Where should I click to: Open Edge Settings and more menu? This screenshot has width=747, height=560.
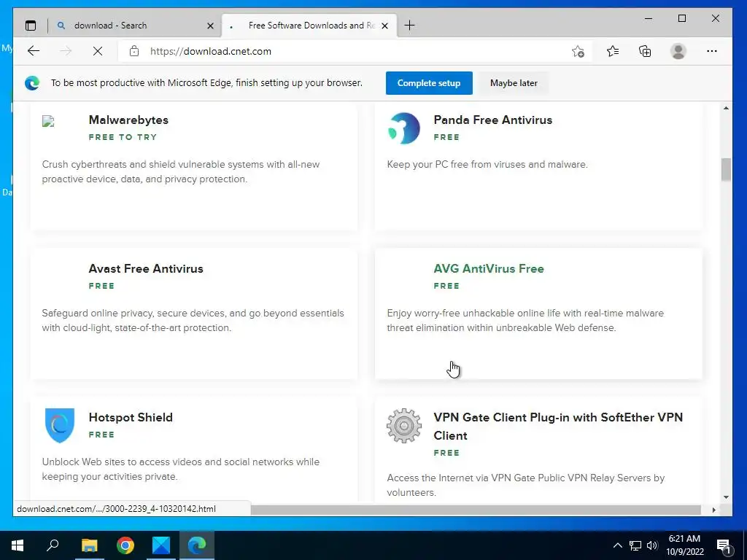tap(712, 51)
